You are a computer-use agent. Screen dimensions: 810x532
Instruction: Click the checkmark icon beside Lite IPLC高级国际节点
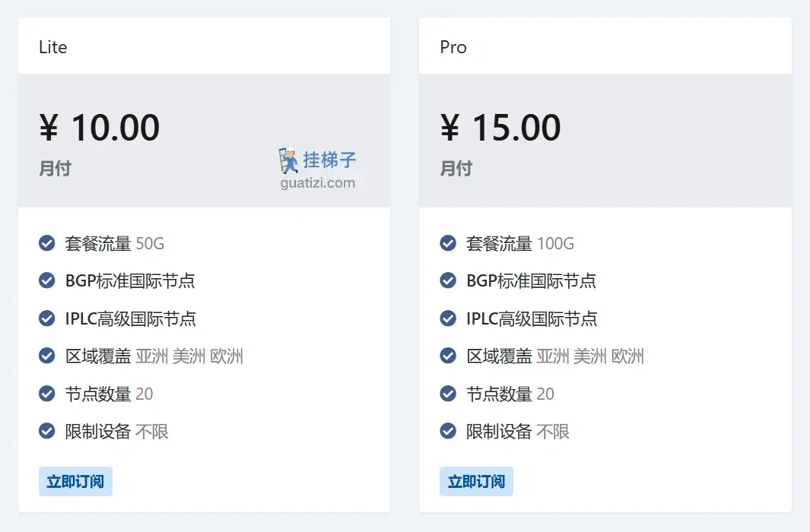point(46,318)
